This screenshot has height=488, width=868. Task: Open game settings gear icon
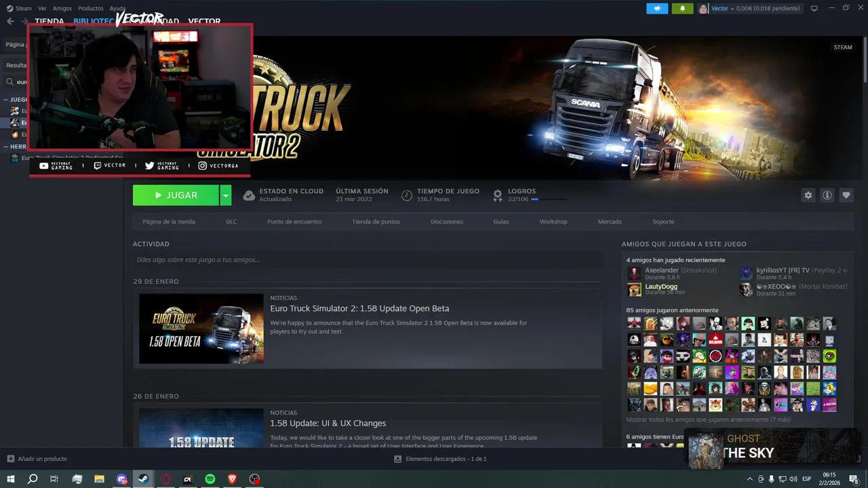[x=808, y=195]
